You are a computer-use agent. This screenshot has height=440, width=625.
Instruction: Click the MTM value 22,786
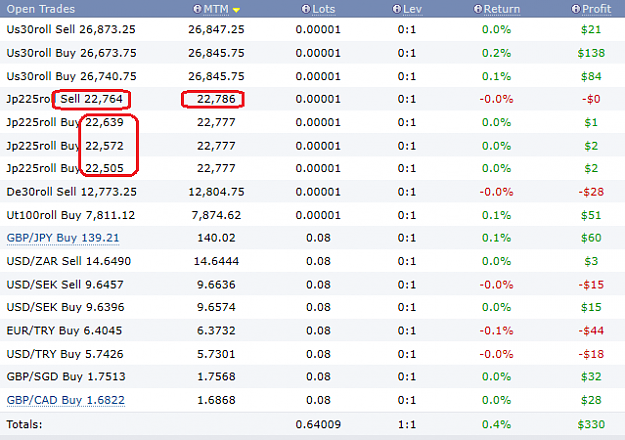coord(216,99)
